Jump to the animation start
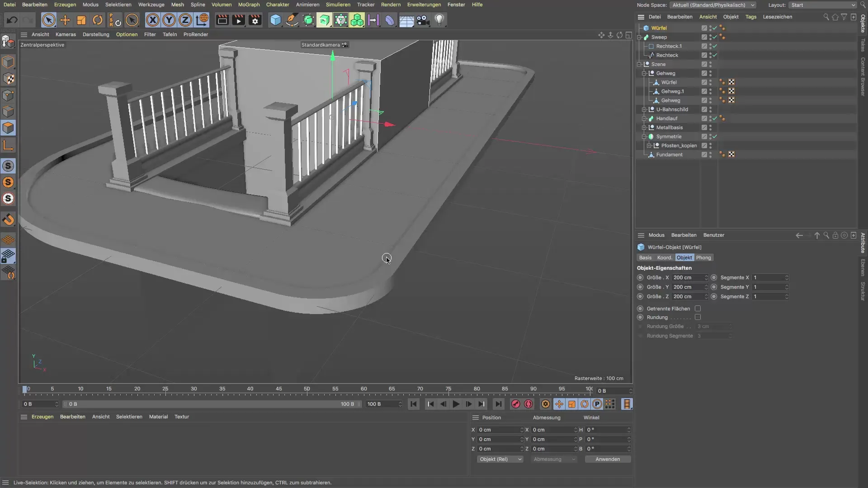This screenshot has height=488, width=868. (x=413, y=404)
